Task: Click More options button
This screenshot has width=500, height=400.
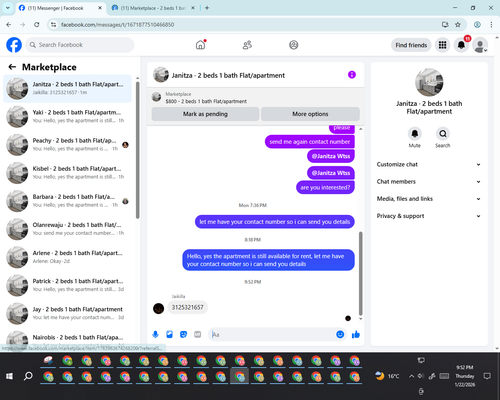Action: (310, 114)
